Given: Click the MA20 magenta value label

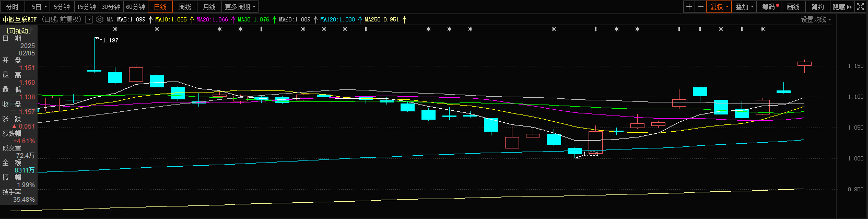Looking at the screenshot, I should click(212, 19).
